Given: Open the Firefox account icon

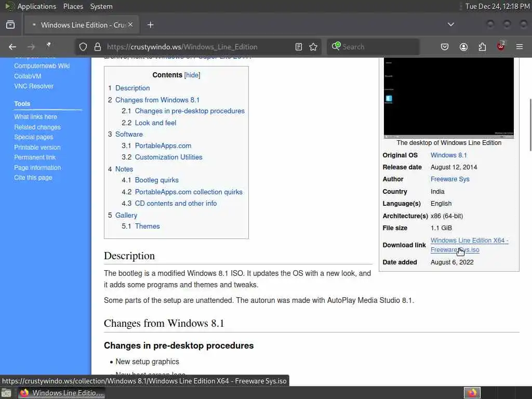Looking at the screenshot, I should pos(463,47).
